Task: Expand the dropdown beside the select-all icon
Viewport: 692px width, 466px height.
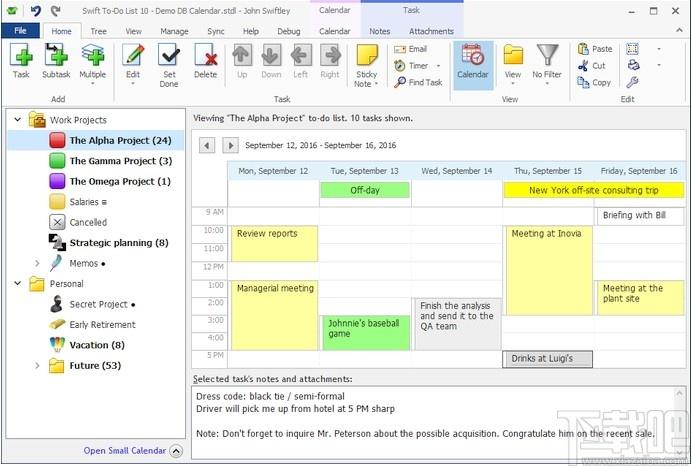Action: pos(659,49)
